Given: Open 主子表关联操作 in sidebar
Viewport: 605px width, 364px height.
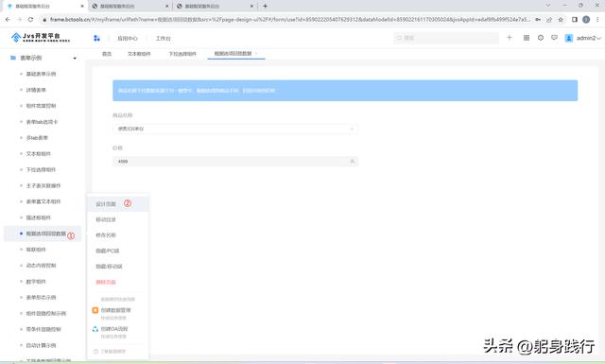Looking at the screenshot, I should (43, 185).
